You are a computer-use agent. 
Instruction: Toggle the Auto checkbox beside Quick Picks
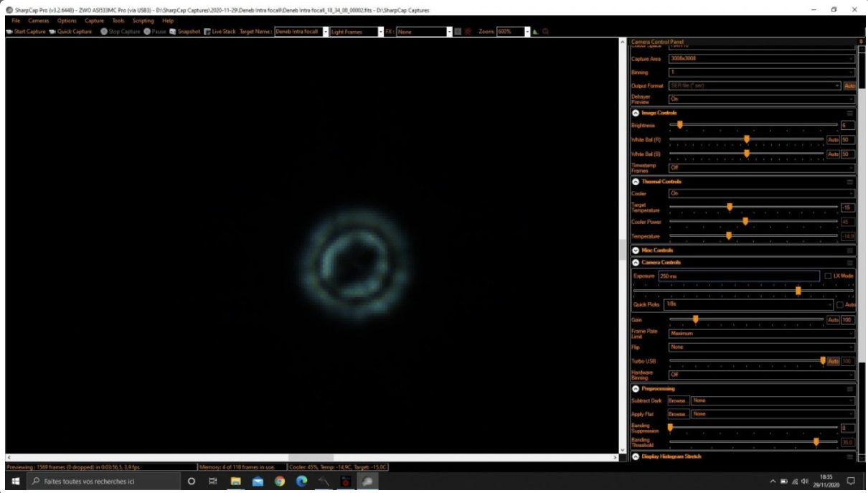click(x=840, y=305)
